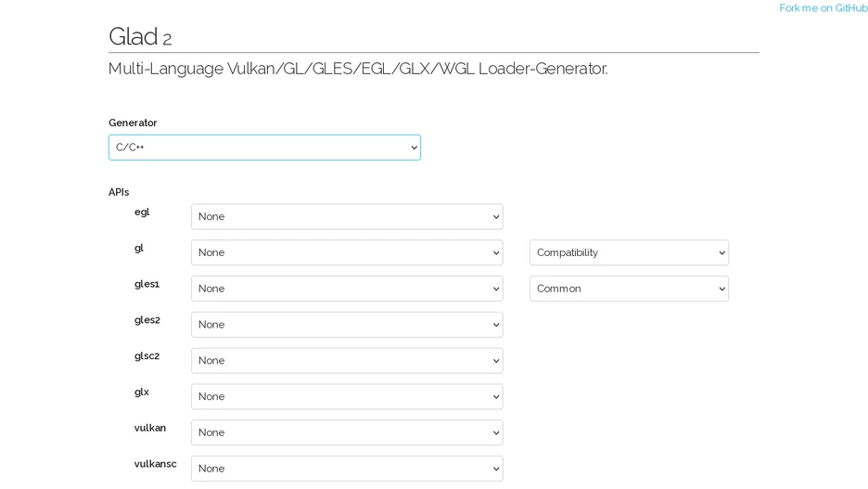The image size is (868, 489).
Task: Follow the Fork me on GitHub link
Action: pyautogui.click(x=823, y=7)
